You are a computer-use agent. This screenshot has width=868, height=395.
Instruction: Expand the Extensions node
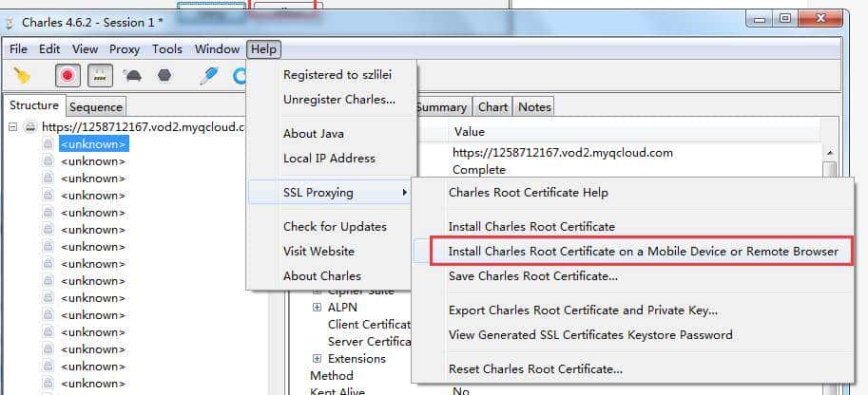click(x=317, y=359)
